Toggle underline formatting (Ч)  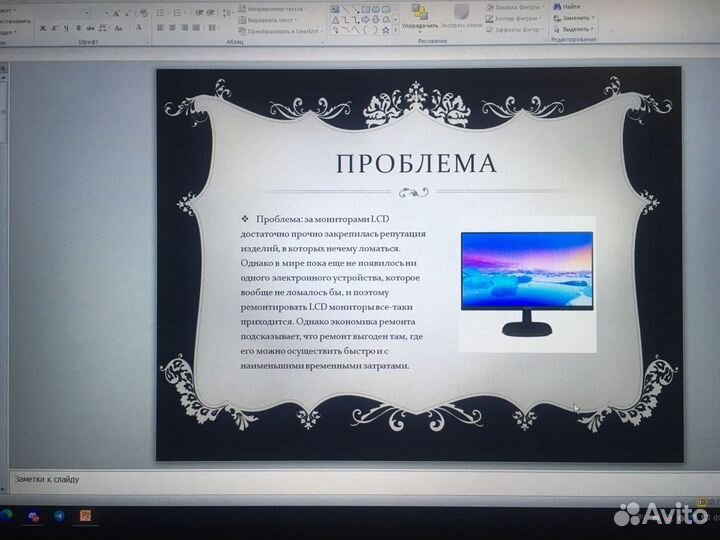click(x=66, y=28)
